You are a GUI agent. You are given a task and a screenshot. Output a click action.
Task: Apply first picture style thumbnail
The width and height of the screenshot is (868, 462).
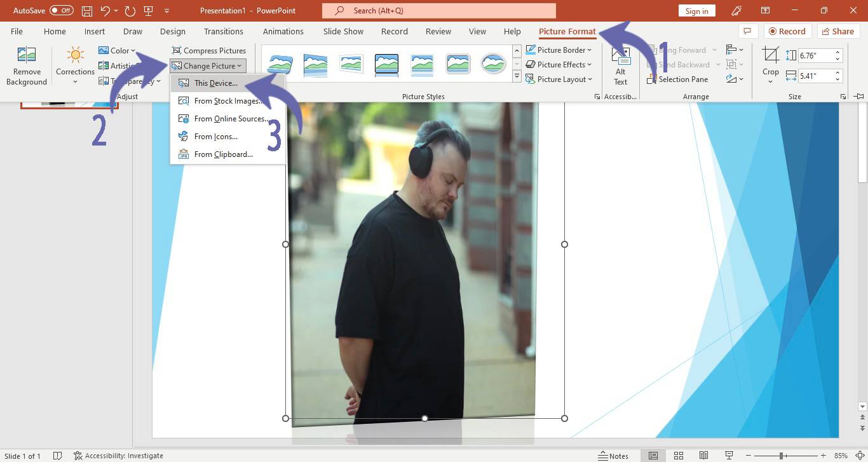280,64
